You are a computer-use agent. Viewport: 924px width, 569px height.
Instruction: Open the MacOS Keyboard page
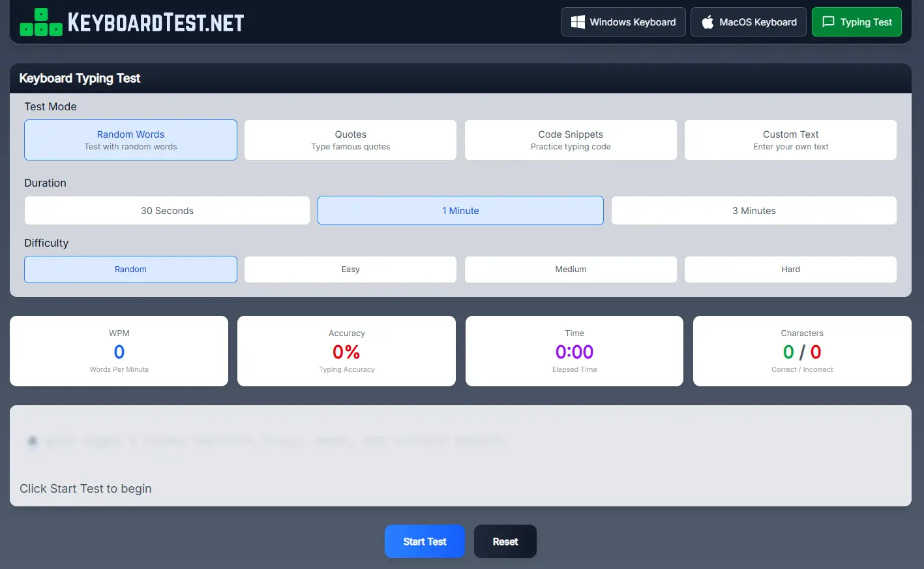pos(749,22)
